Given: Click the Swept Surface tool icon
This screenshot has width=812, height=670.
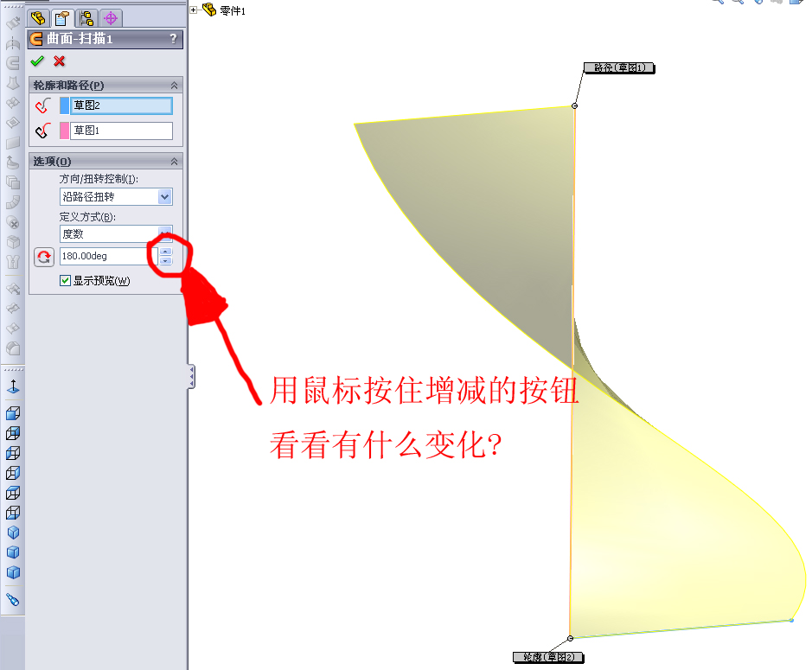Looking at the screenshot, I should coord(13,63).
